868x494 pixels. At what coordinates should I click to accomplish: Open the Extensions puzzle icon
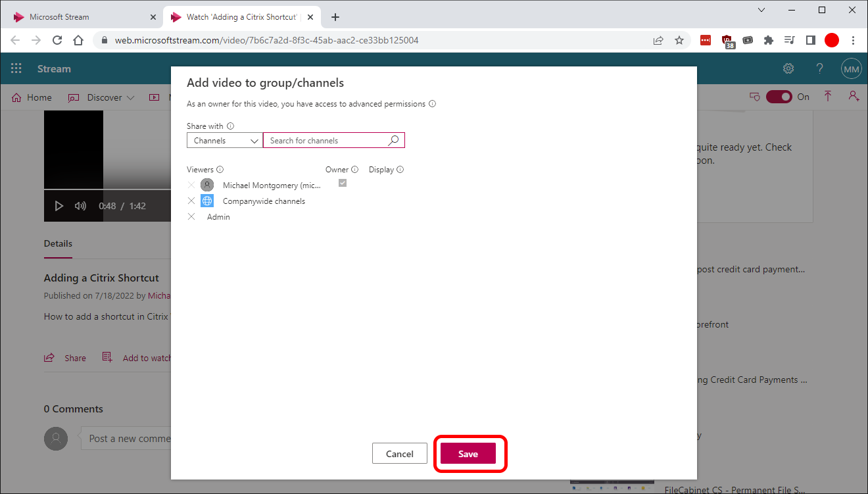pyautogui.click(x=769, y=40)
